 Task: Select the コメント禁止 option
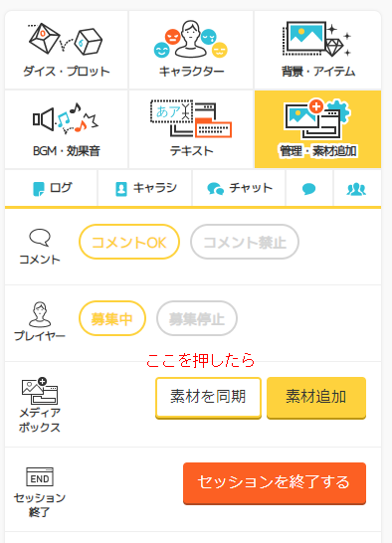click(x=245, y=242)
